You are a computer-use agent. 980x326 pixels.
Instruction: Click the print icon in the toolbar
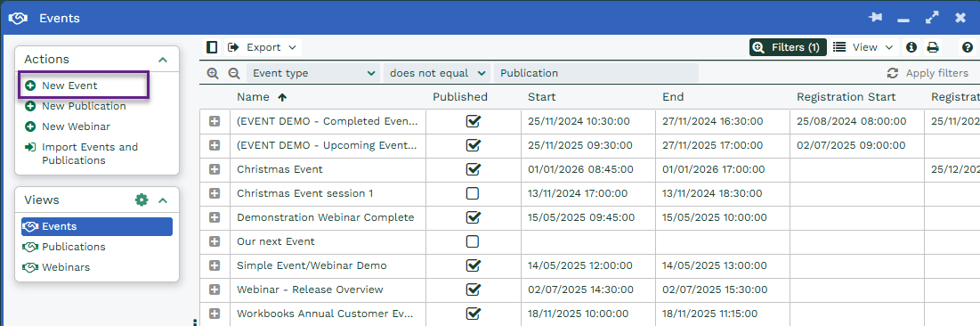(x=933, y=47)
